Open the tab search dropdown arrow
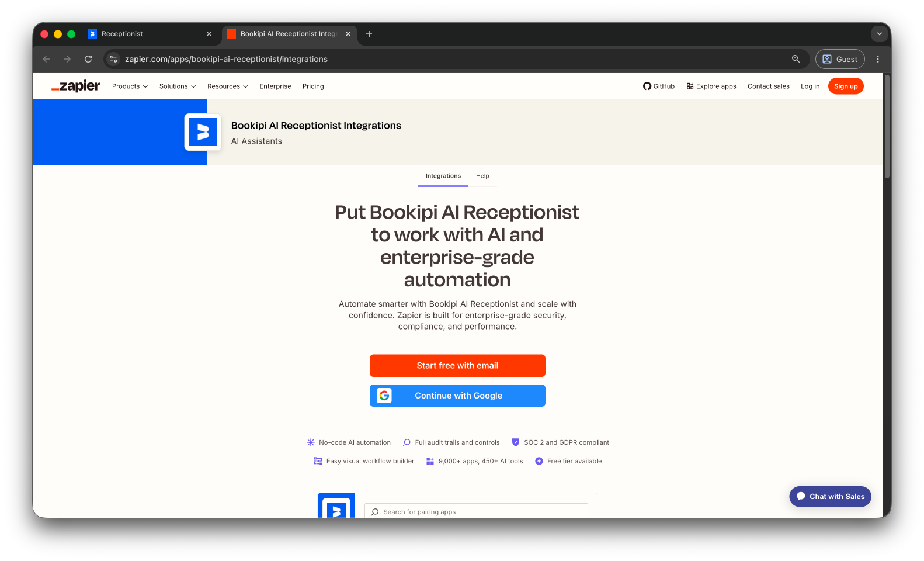The image size is (924, 561). [x=879, y=34]
